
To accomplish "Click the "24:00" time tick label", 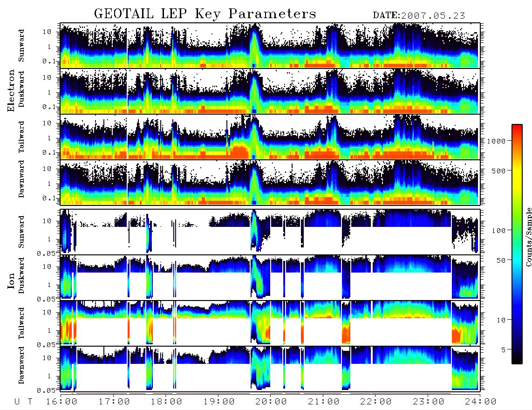I will tap(481, 402).
